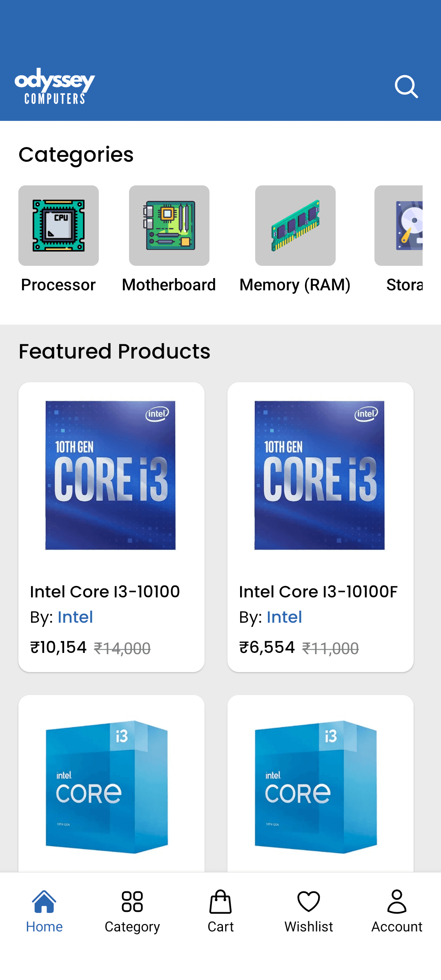Tap the Odyssey Computers logo

pos(55,86)
